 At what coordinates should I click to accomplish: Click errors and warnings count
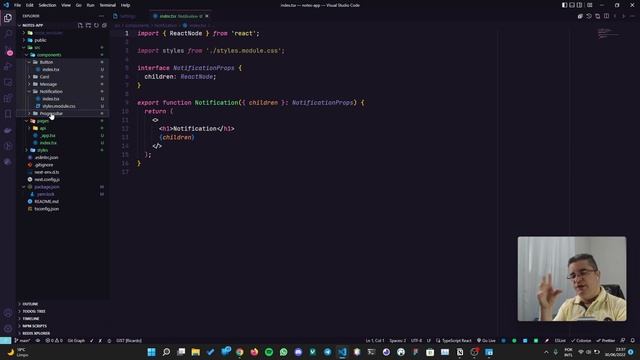(54, 340)
